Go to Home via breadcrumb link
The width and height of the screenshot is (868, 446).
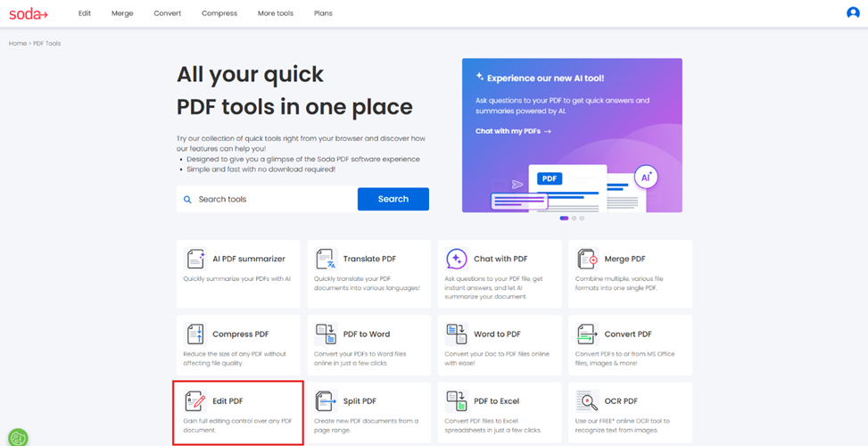17,43
